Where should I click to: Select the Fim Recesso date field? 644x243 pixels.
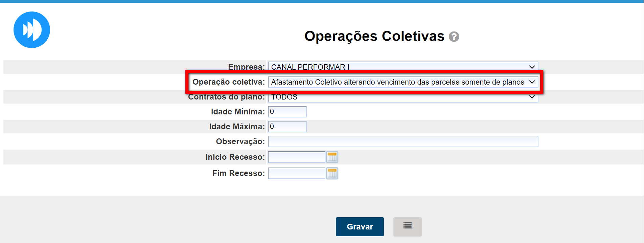296,173
